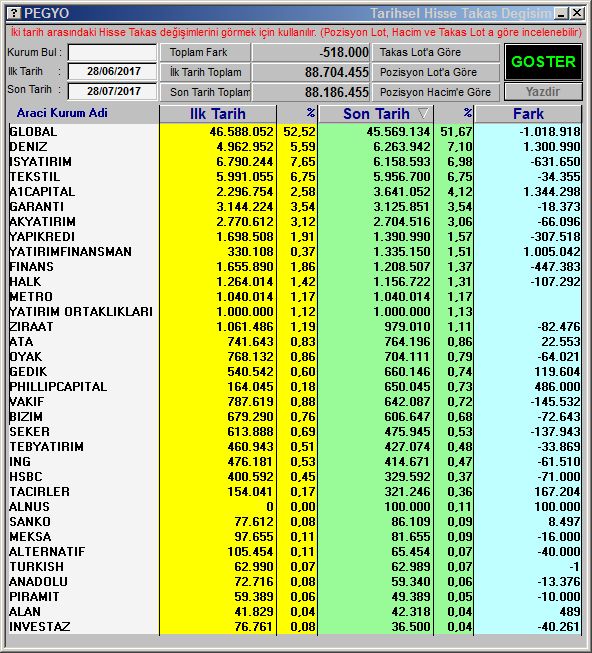Sort by Fark column header
The width and height of the screenshot is (592, 653).
point(528,114)
